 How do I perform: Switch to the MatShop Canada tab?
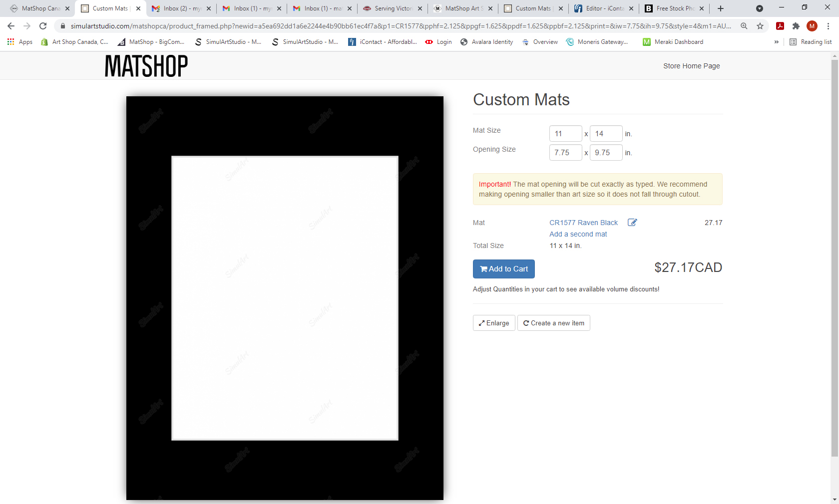[x=40, y=8]
